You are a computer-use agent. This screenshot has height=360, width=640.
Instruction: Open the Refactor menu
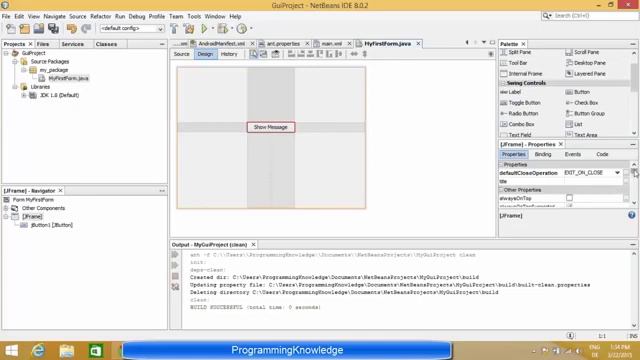100,16
